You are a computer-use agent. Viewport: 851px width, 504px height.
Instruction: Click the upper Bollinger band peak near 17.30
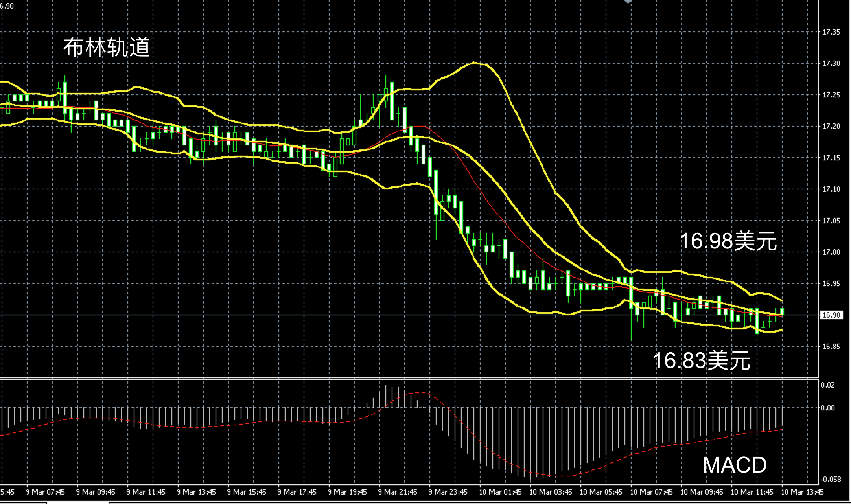tap(474, 63)
